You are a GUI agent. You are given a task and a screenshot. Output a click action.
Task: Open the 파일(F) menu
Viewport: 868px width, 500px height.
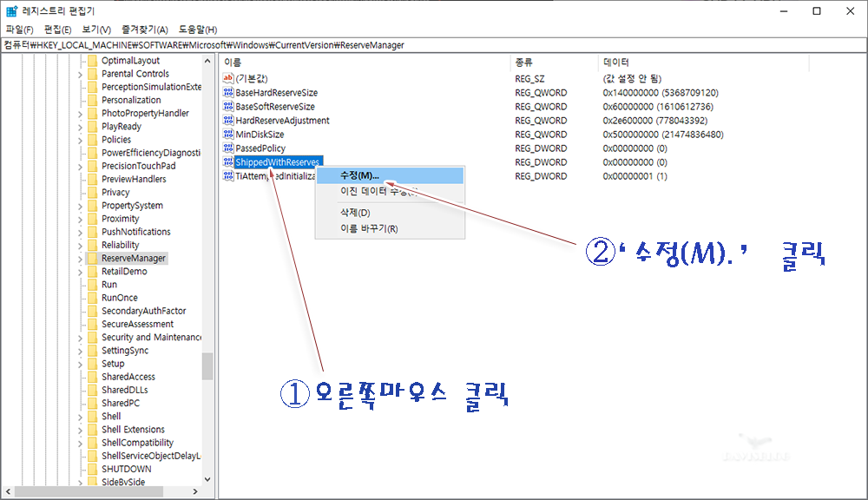(19, 30)
